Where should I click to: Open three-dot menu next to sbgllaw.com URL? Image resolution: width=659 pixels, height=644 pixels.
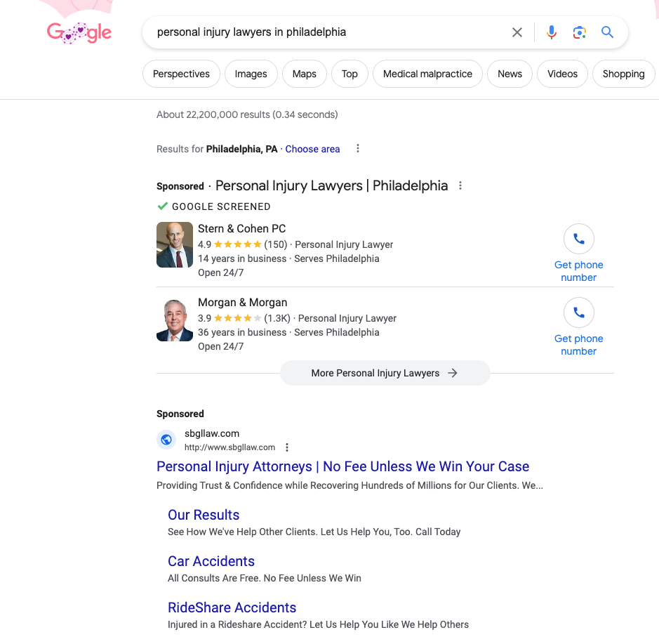[287, 447]
